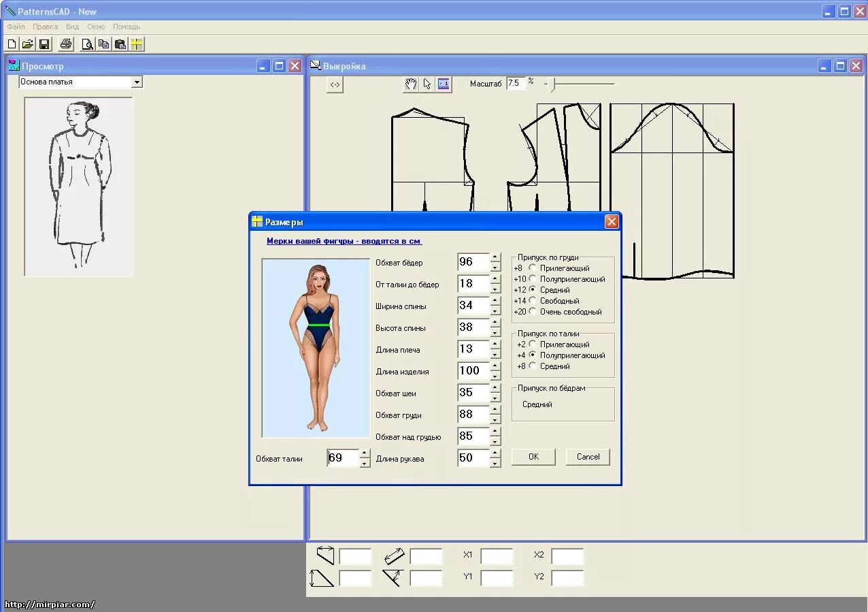Click the Масштаб slider handle
Screen dimensions: 868x612
[553, 84]
